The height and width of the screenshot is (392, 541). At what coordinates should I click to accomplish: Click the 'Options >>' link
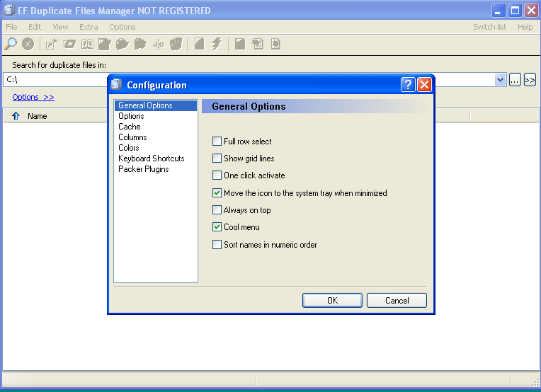pos(33,97)
